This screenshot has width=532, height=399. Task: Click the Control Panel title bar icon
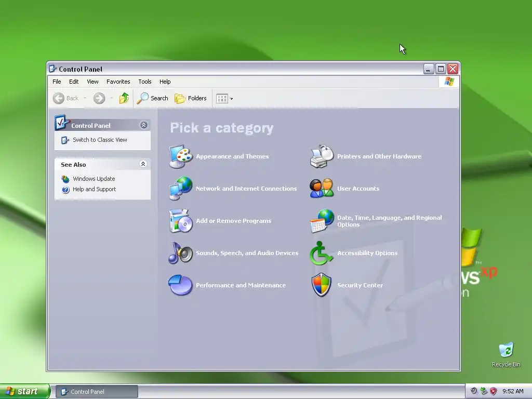pos(52,69)
